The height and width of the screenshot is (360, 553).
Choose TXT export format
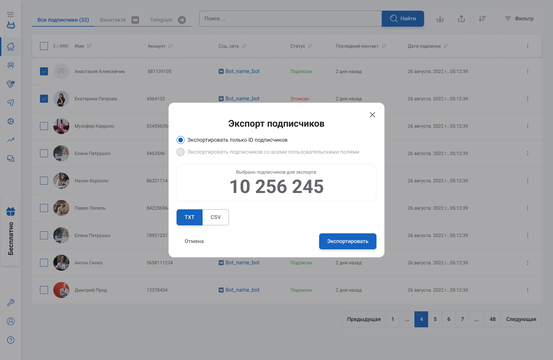tap(189, 217)
